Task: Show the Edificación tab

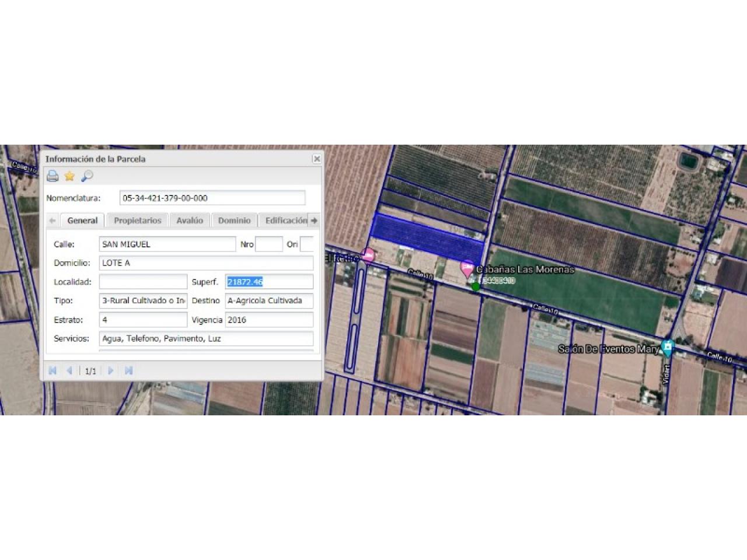Action: [285, 220]
